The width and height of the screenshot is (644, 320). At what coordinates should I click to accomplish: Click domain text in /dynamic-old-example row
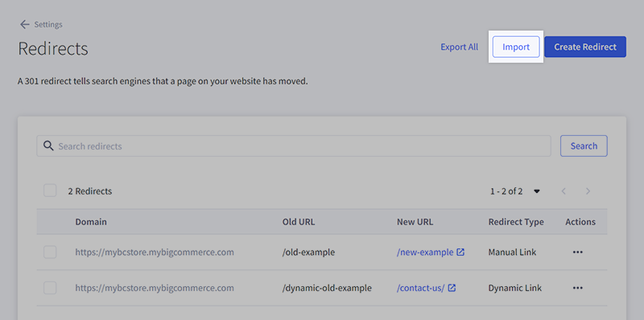(155, 288)
